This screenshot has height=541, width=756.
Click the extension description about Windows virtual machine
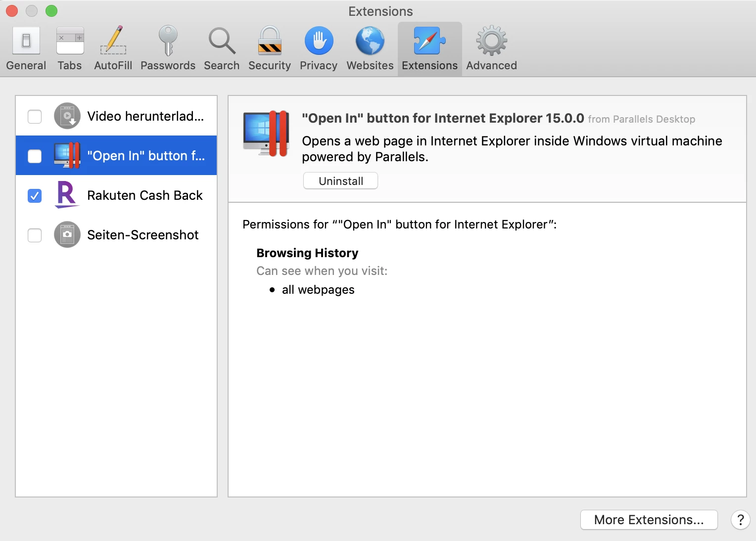pyautogui.click(x=512, y=149)
